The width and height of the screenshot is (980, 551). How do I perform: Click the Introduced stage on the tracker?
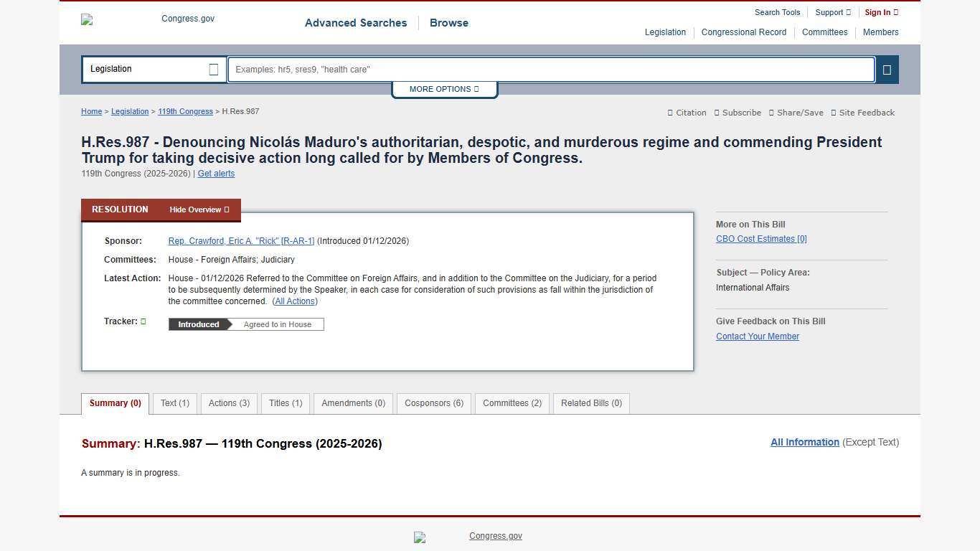197,324
